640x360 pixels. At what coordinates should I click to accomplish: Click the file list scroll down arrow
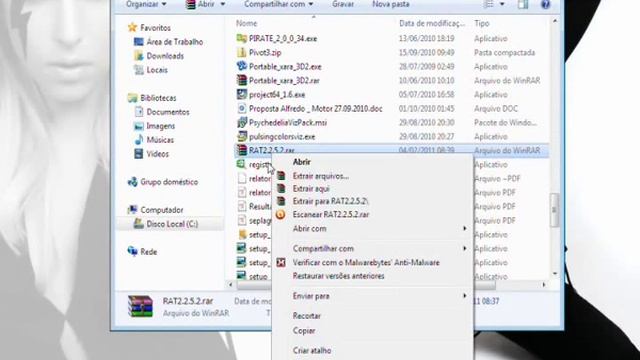pyautogui.click(x=554, y=273)
